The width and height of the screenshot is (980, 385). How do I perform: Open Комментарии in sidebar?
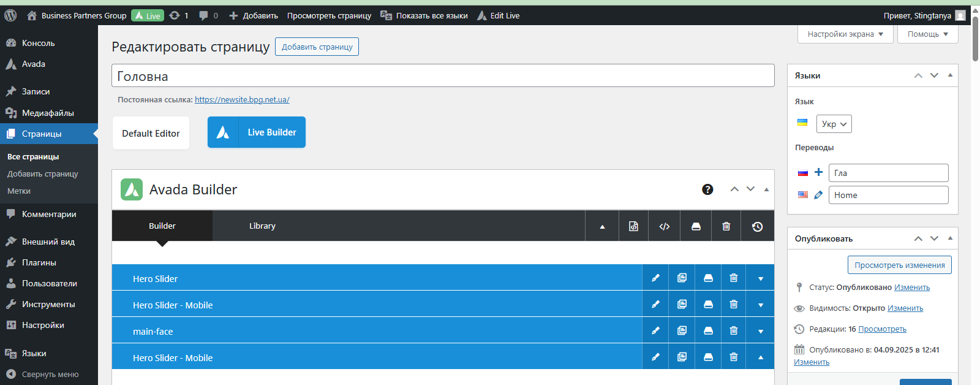(49, 214)
